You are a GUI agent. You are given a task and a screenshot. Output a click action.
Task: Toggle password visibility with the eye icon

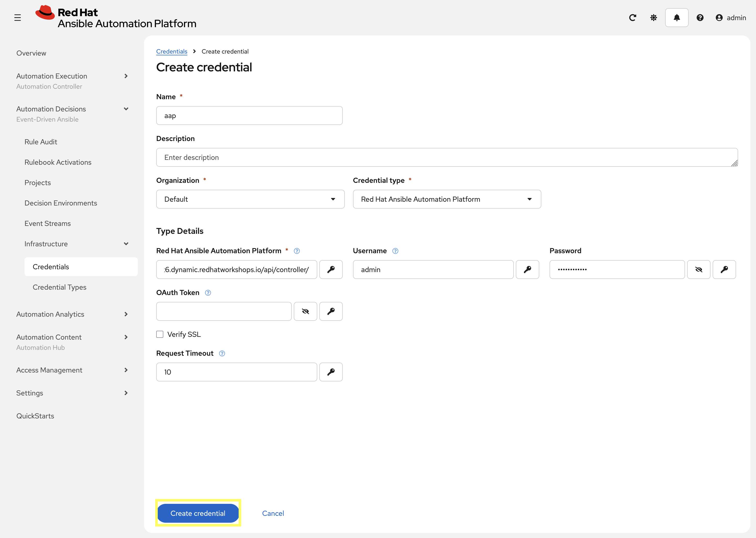coord(699,269)
